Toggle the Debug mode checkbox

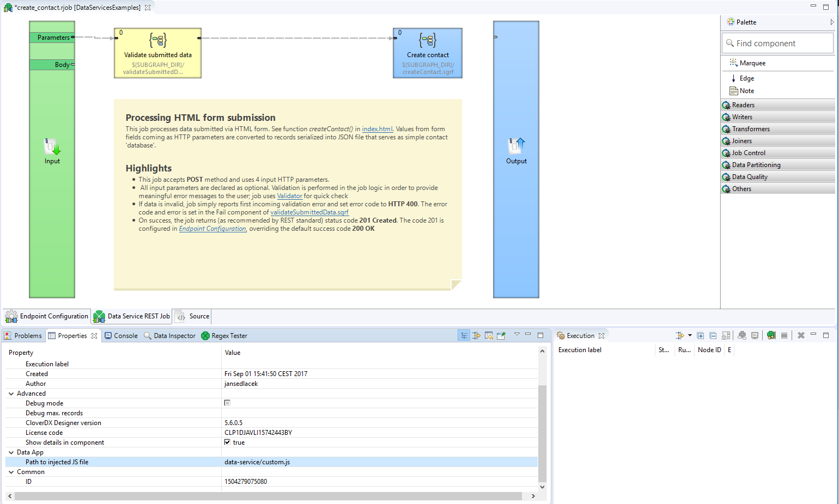point(227,403)
